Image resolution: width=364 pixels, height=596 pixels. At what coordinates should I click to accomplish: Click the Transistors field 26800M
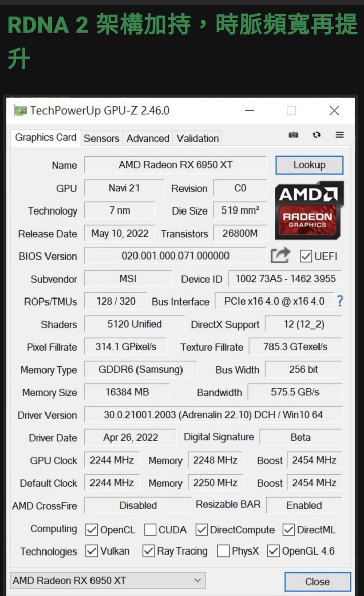click(240, 233)
